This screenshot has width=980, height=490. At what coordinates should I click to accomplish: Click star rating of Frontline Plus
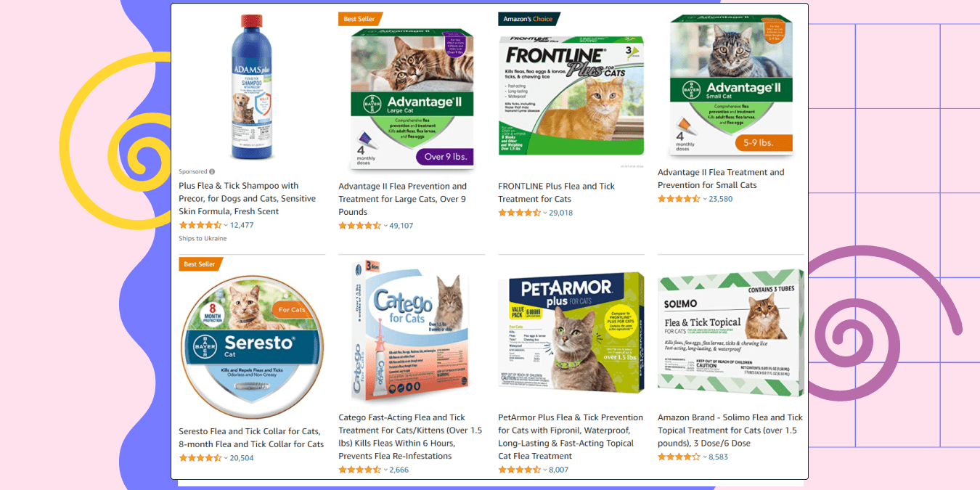coord(520,213)
